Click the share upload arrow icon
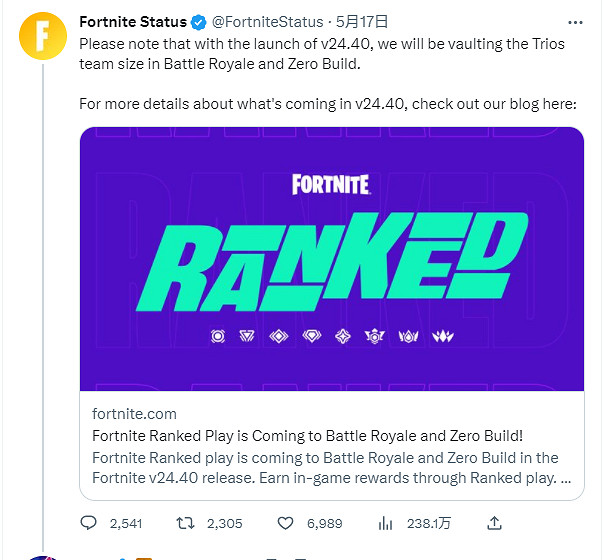The image size is (604, 560). click(x=493, y=522)
